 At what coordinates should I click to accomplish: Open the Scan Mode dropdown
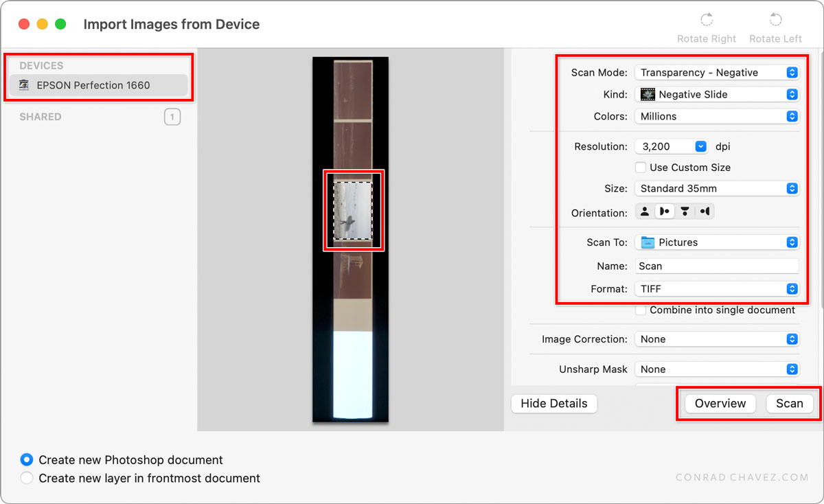tap(793, 72)
